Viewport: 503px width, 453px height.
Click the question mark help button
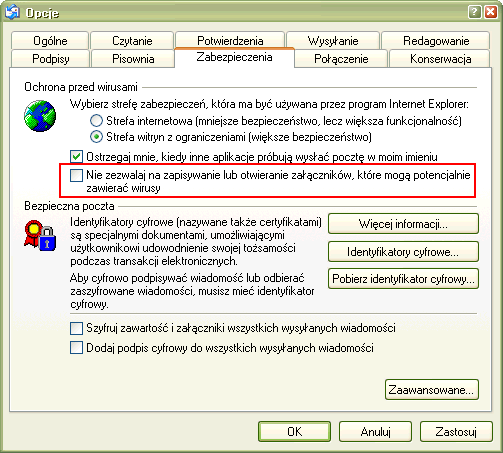pos(475,12)
